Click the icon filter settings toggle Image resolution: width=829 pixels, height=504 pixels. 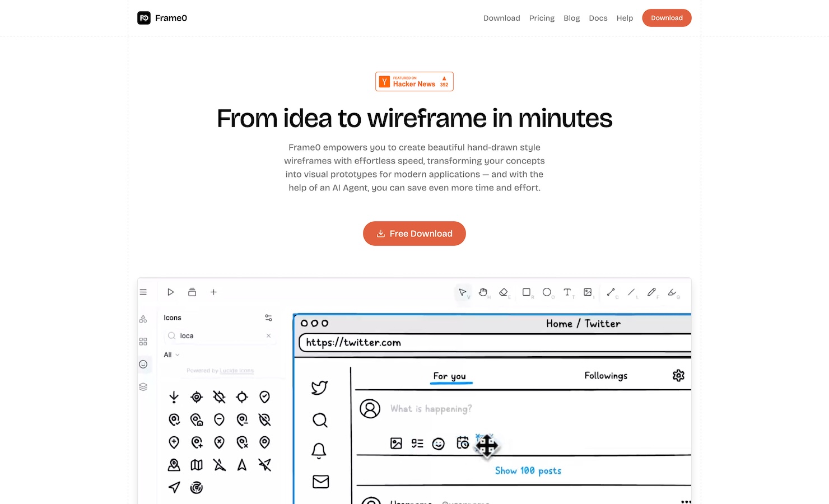268,318
